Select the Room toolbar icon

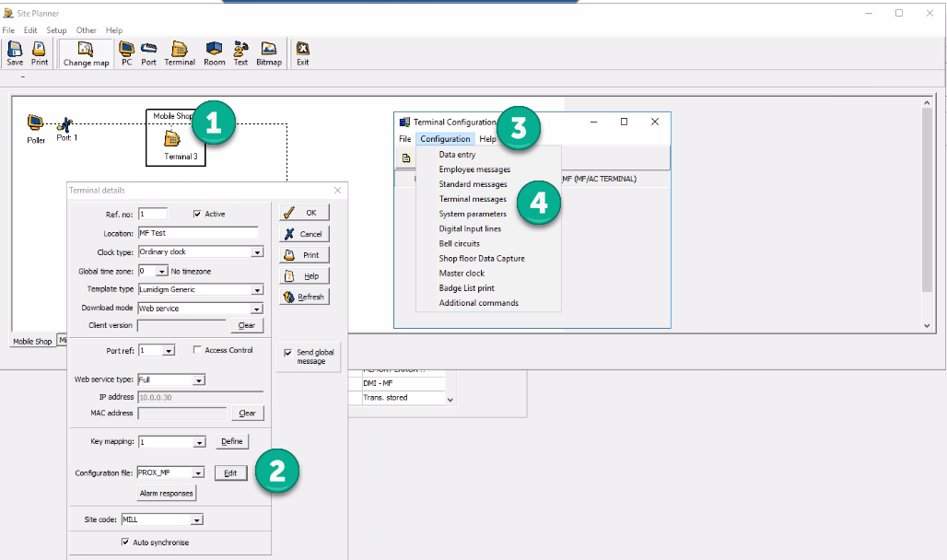[214, 53]
